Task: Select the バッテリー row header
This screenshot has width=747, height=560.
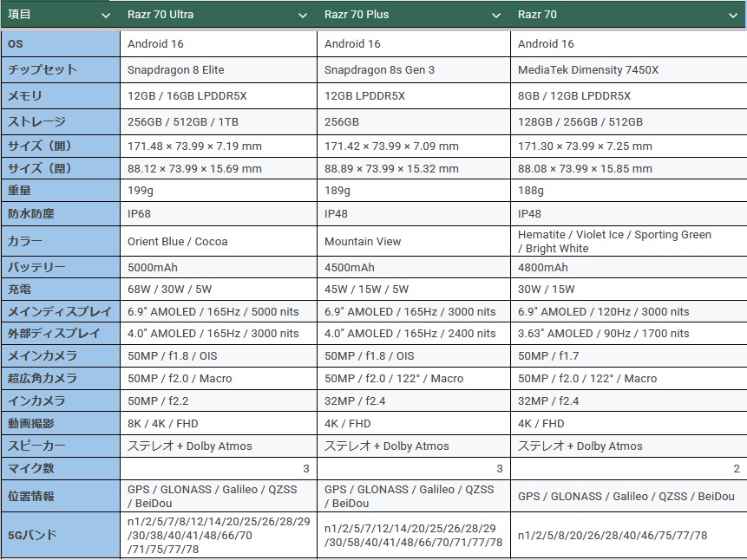Action: point(61,267)
